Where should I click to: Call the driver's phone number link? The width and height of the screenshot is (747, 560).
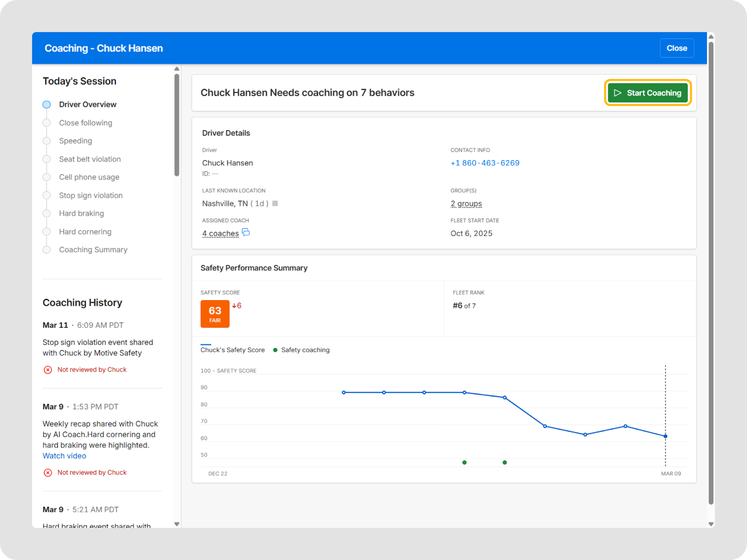click(485, 163)
